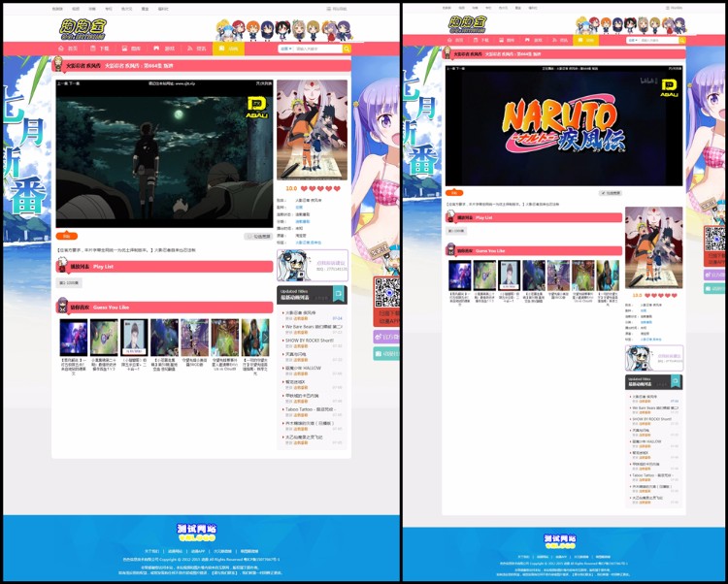This screenshot has width=728, height=584.
Task: Open 'We Bare Bears' in left updated list
Action: [314, 327]
